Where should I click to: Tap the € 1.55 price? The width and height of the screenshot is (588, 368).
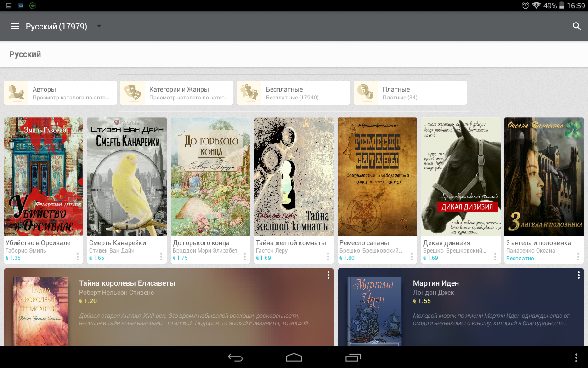(422, 301)
